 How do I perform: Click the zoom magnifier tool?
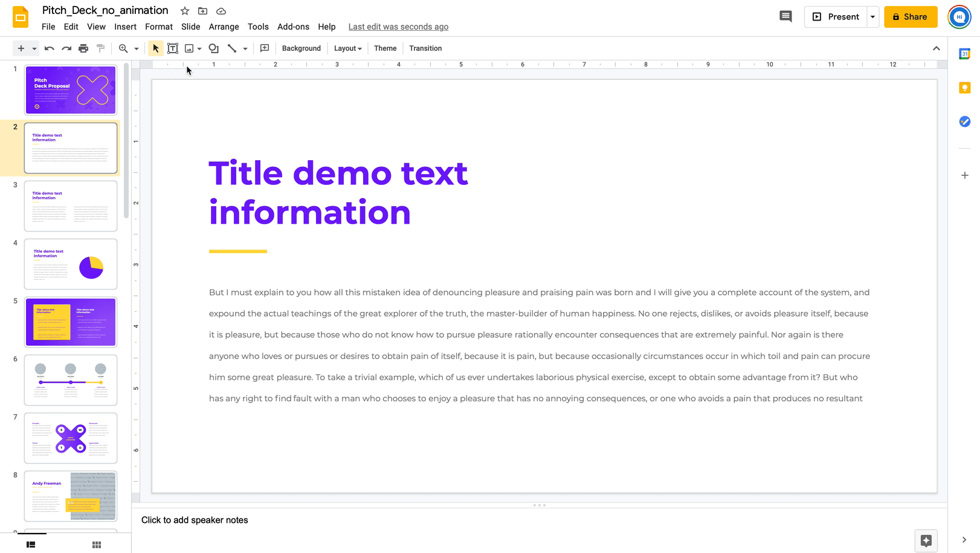[x=123, y=48]
